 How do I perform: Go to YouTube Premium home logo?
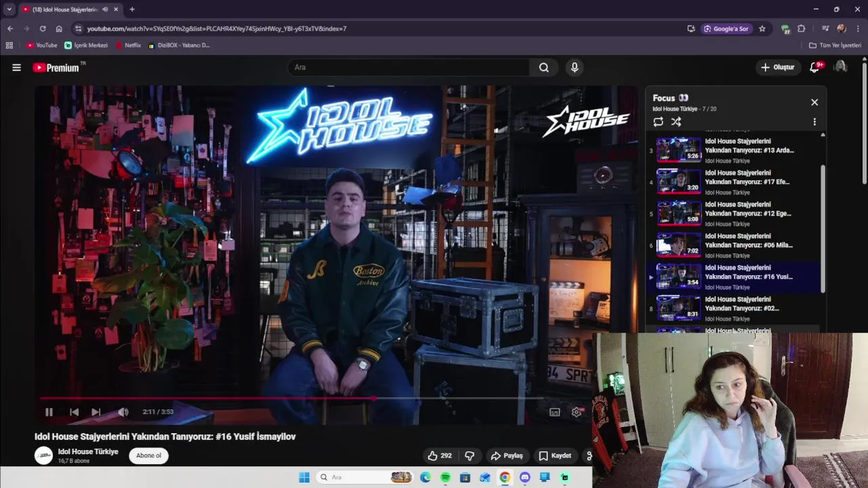(56, 67)
